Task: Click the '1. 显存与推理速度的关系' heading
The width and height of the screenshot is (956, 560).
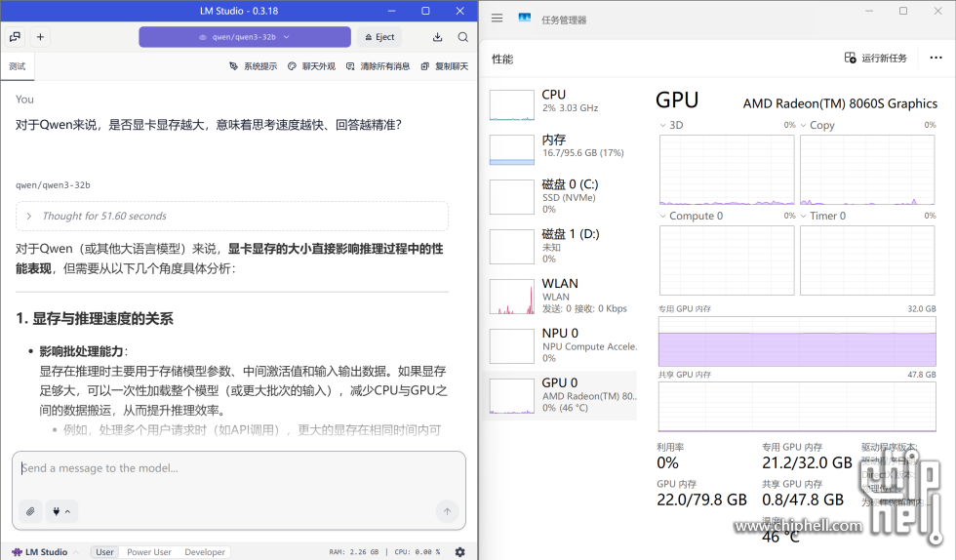Action: coord(95,318)
